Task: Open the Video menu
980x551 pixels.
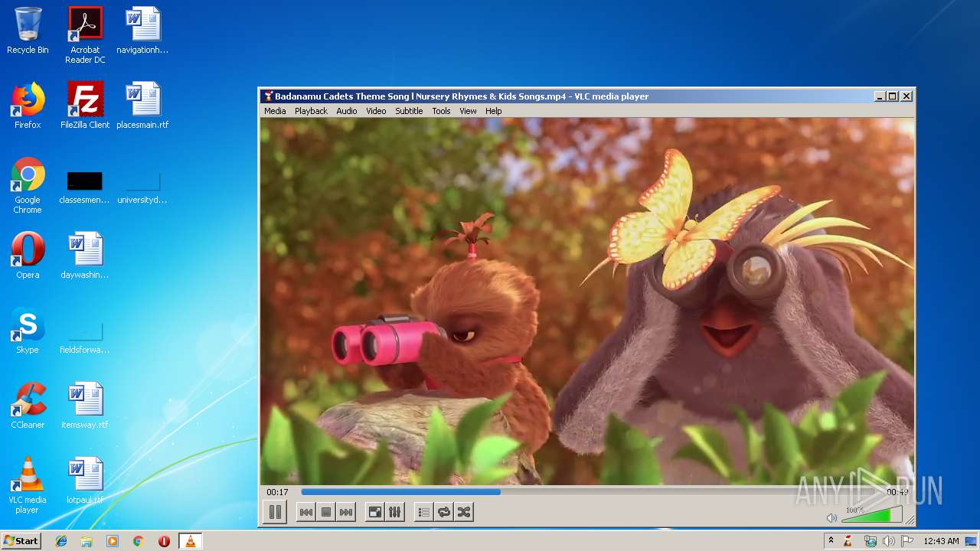Action: [x=376, y=111]
